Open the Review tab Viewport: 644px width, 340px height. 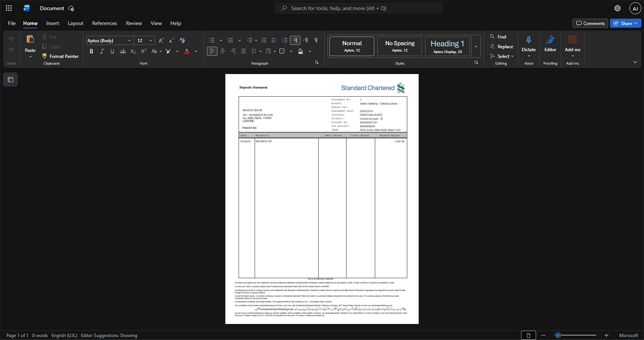[134, 23]
